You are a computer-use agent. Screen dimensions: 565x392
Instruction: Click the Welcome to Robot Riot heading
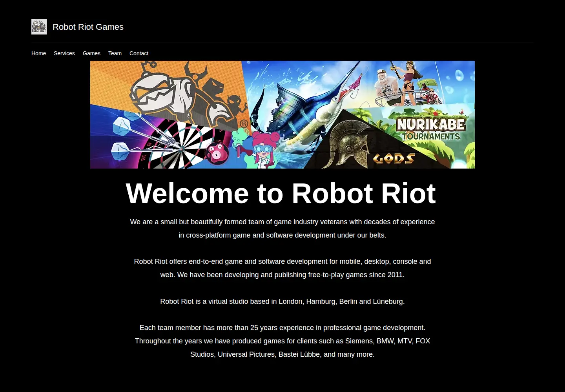coord(281,193)
